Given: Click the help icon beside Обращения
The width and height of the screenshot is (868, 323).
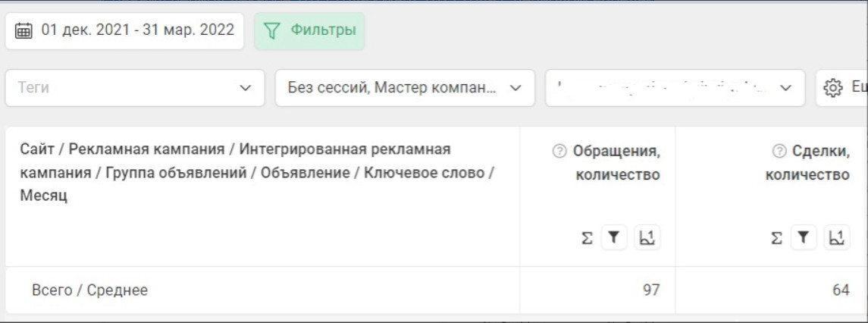Looking at the screenshot, I should (559, 152).
